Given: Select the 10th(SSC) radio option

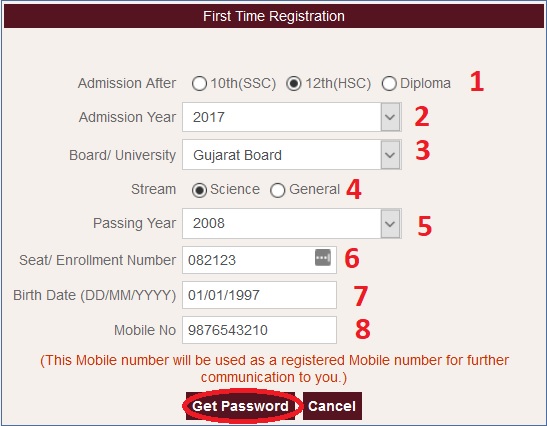Looking at the screenshot, I should pyautogui.click(x=199, y=84).
